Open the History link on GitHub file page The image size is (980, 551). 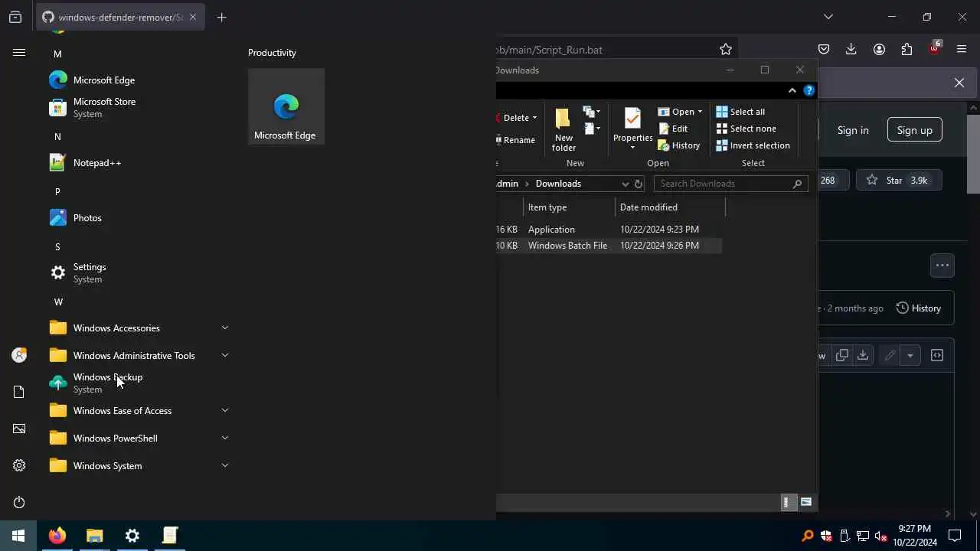[919, 308]
